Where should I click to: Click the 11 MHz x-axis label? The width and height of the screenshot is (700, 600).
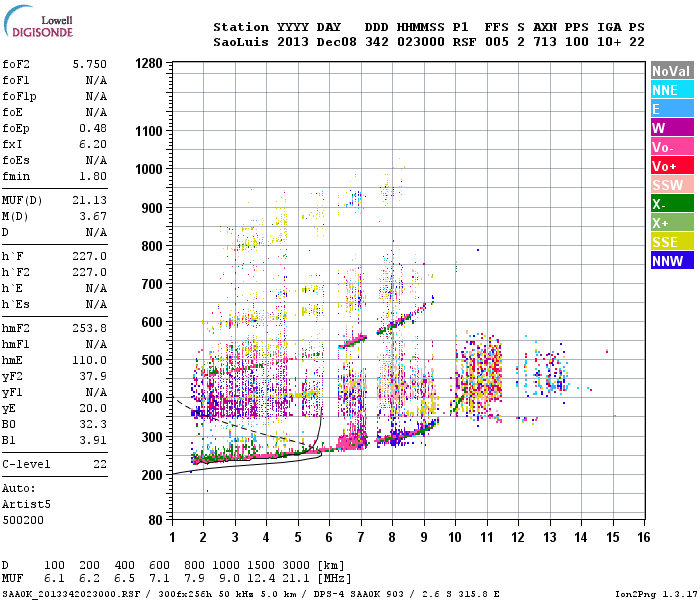487,537
